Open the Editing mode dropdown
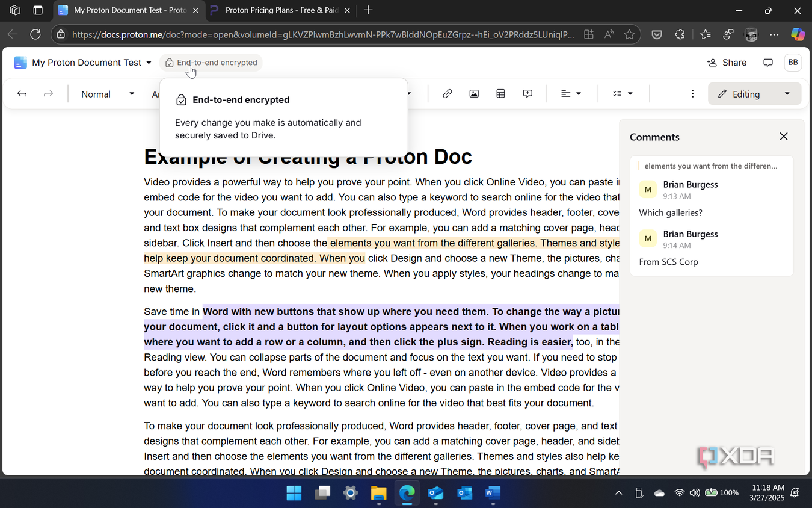The width and height of the screenshot is (812, 508). (754, 94)
